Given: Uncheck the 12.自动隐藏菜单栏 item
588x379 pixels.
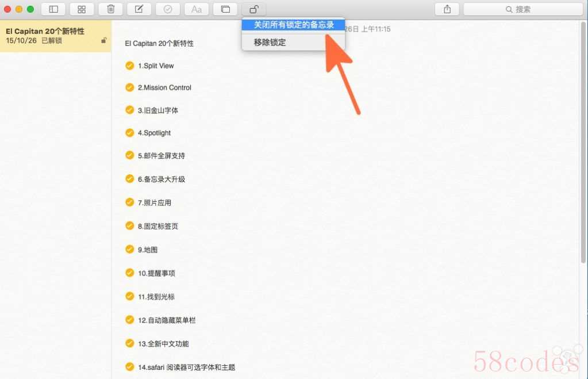Looking at the screenshot, I should [130, 320].
